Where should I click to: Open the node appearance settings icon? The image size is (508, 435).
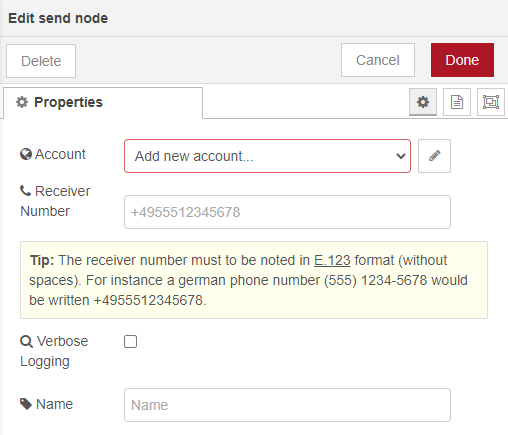click(x=491, y=102)
